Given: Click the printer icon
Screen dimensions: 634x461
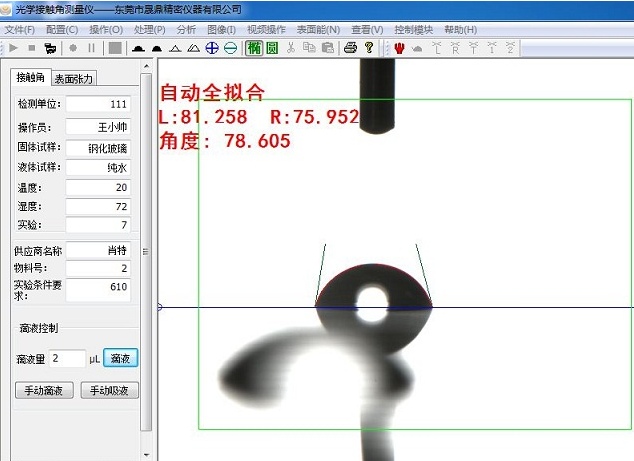Looking at the screenshot, I should click(350, 48).
